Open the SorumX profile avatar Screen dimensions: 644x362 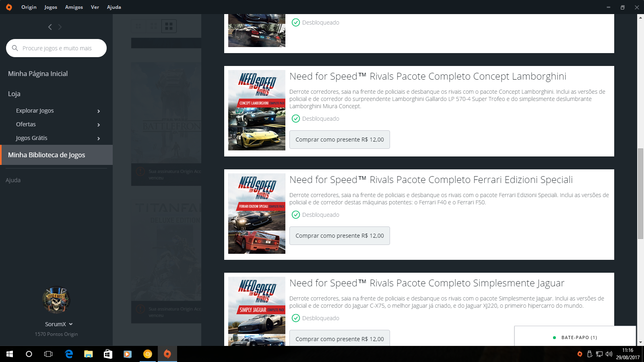click(x=56, y=300)
